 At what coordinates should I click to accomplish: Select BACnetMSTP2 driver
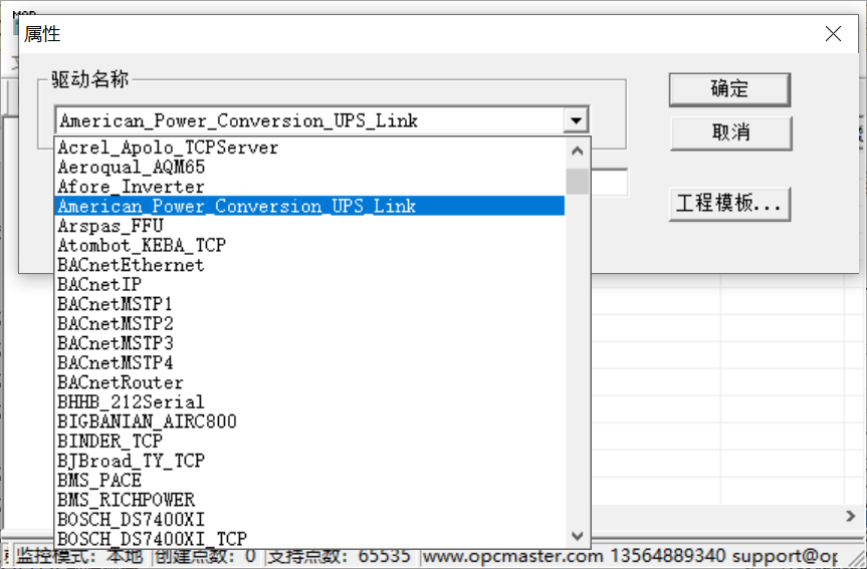[310, 323]
